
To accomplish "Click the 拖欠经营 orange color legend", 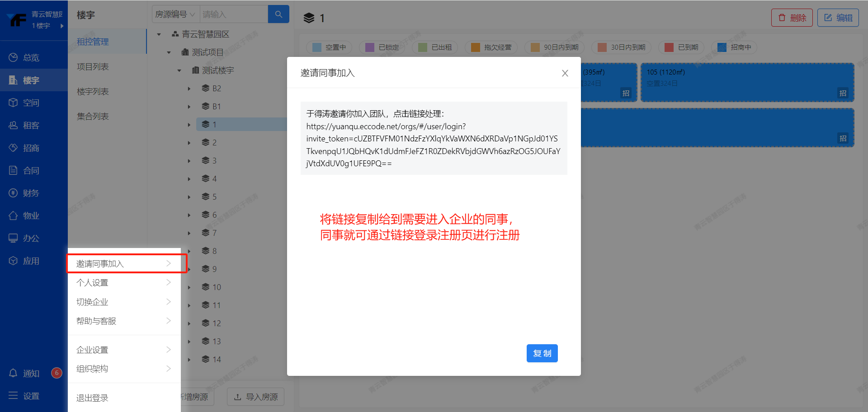I will pyautogui.click(x=476, y=47).
